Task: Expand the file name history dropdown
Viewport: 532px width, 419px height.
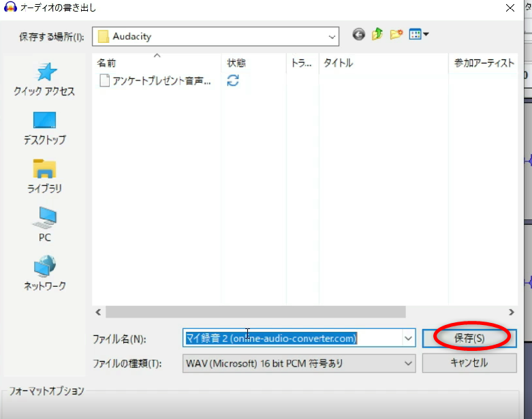Action: pyautogui.click(x=408, y=338)
